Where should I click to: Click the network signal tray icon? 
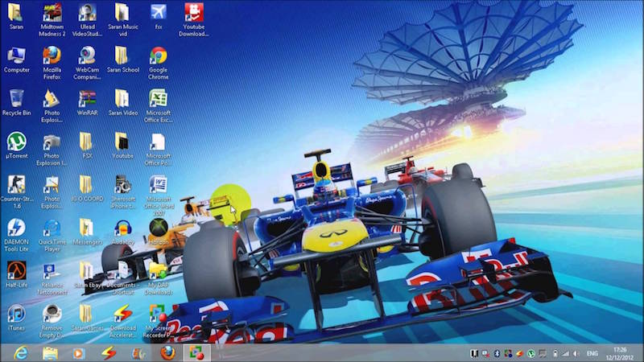point(566,353)
